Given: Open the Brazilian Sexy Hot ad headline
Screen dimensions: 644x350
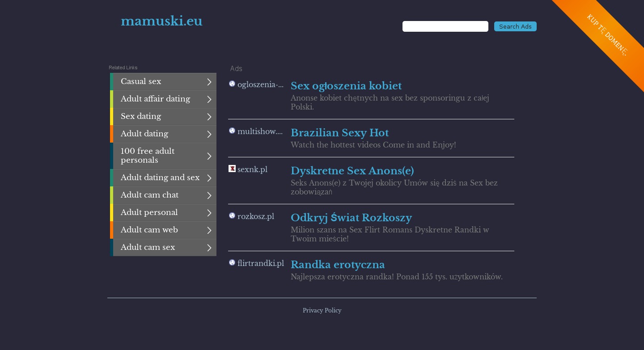Looking at the screenshot, I should 339,133.
